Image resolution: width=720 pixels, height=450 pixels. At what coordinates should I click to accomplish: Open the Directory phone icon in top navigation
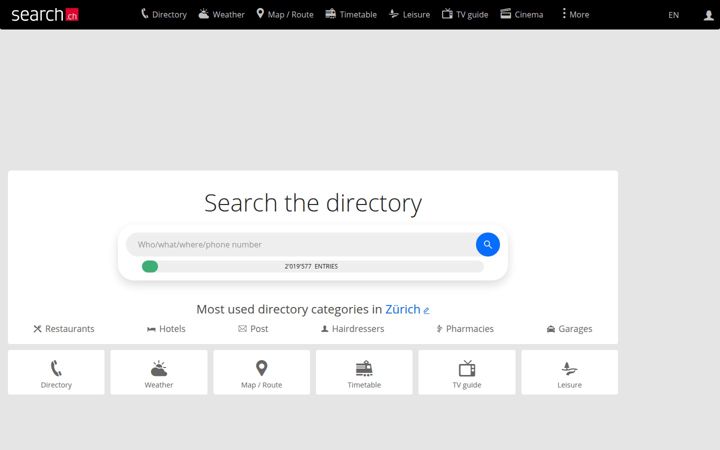(x=144, y=14)
